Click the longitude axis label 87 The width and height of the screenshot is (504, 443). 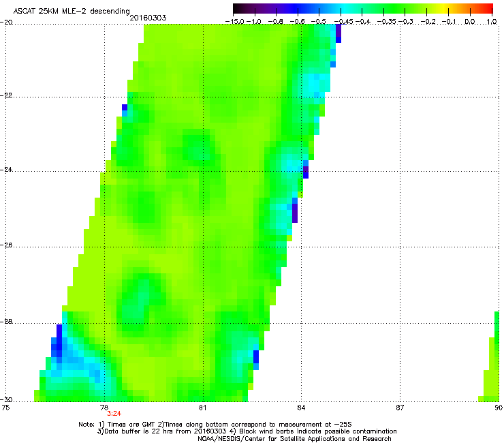pos(400,408)
